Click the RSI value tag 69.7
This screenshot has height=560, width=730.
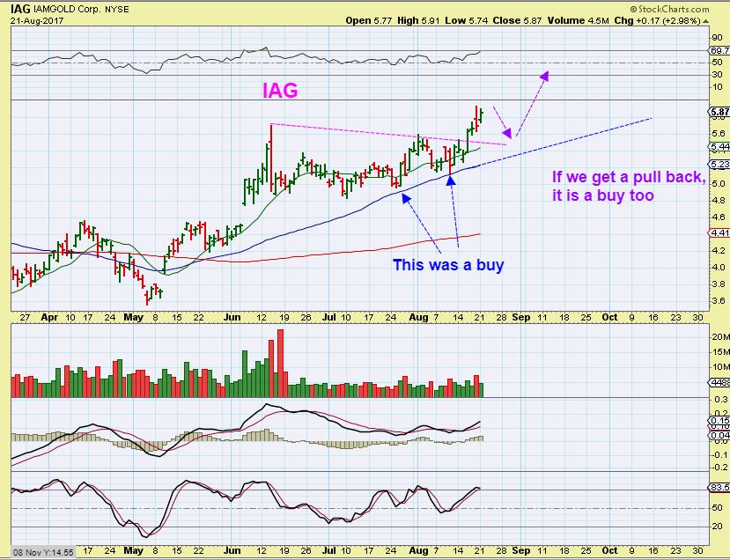(x=719, y=50)
